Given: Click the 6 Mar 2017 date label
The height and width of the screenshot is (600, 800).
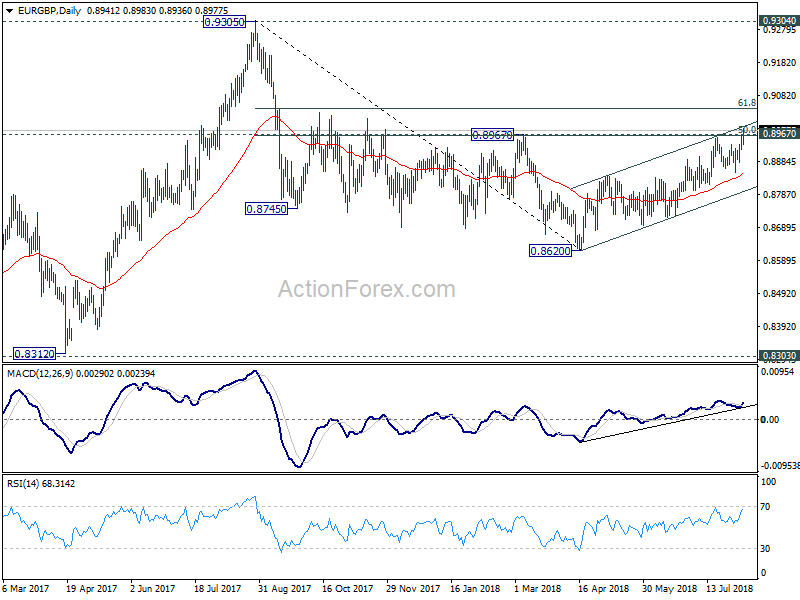Looking at the screenshot, I should click(26, 588).
